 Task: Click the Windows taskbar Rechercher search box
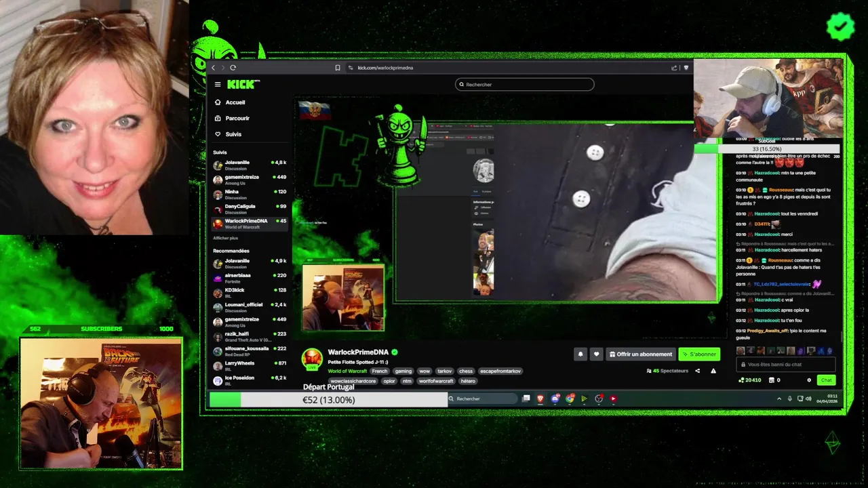pos(483,399)
